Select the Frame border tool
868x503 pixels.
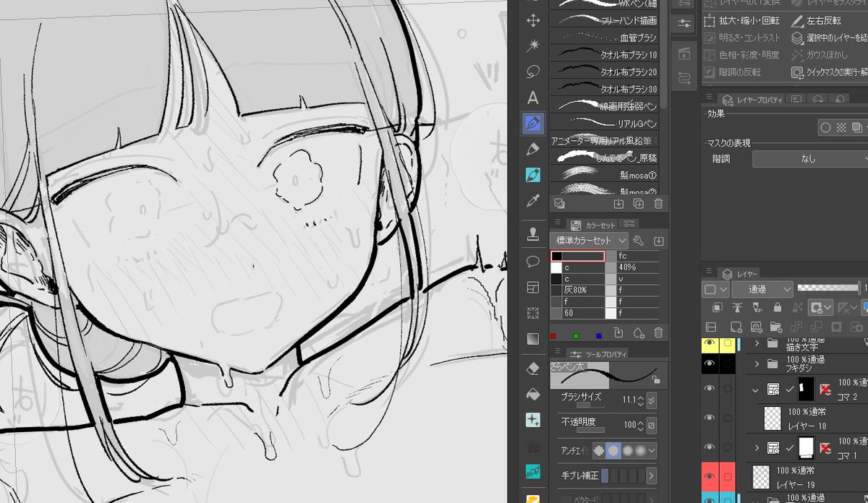pos(533,287)
